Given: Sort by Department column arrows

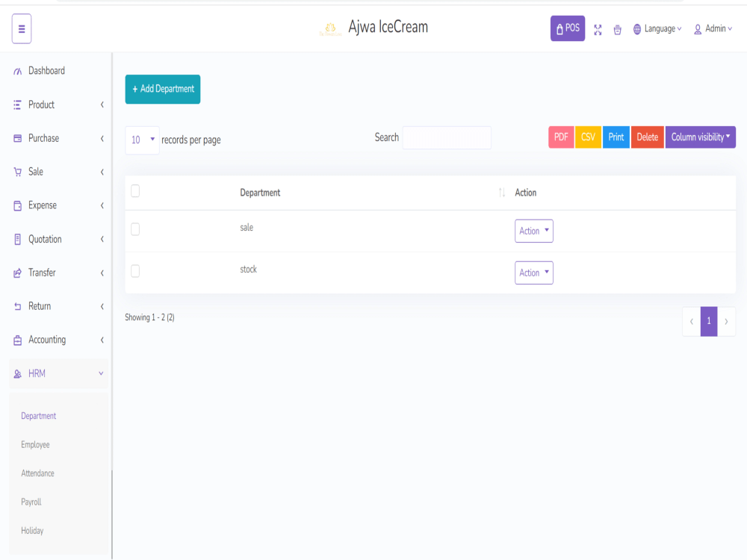Looking at the screenshot, I should tap(502, 193).
